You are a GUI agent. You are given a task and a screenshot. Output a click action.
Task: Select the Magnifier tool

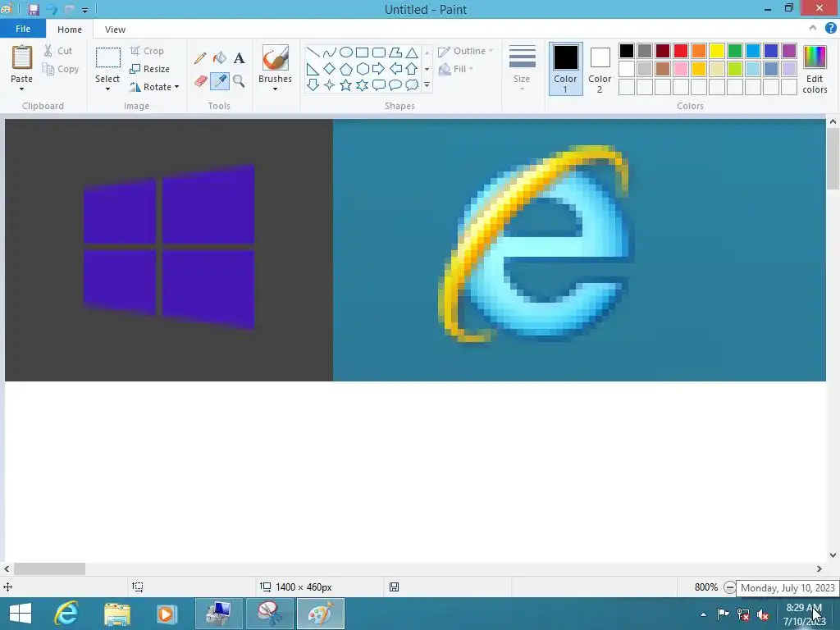[x=239, y=81]
